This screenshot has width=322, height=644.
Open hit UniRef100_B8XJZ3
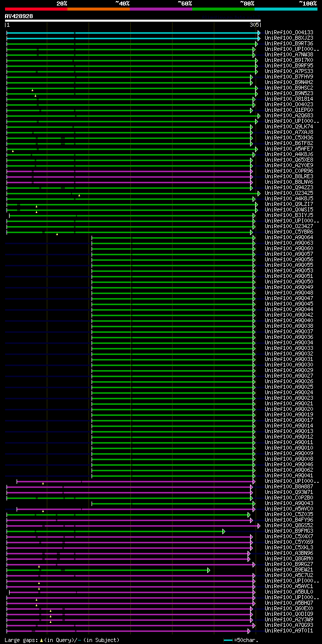coord(289,38)
